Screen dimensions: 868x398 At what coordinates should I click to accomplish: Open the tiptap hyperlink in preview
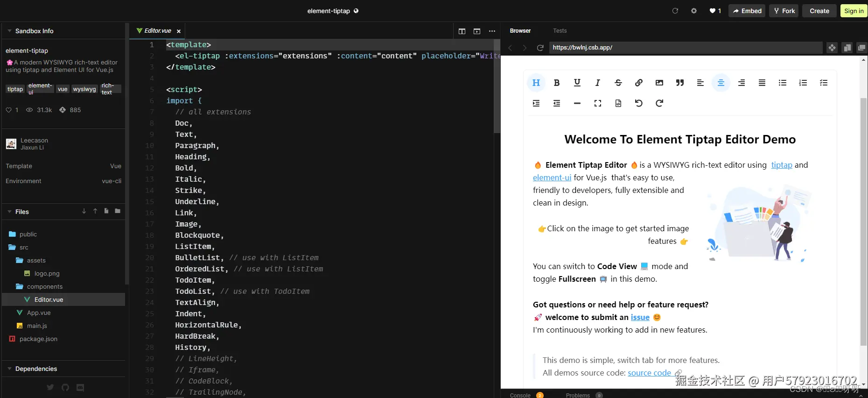point(782,165)
